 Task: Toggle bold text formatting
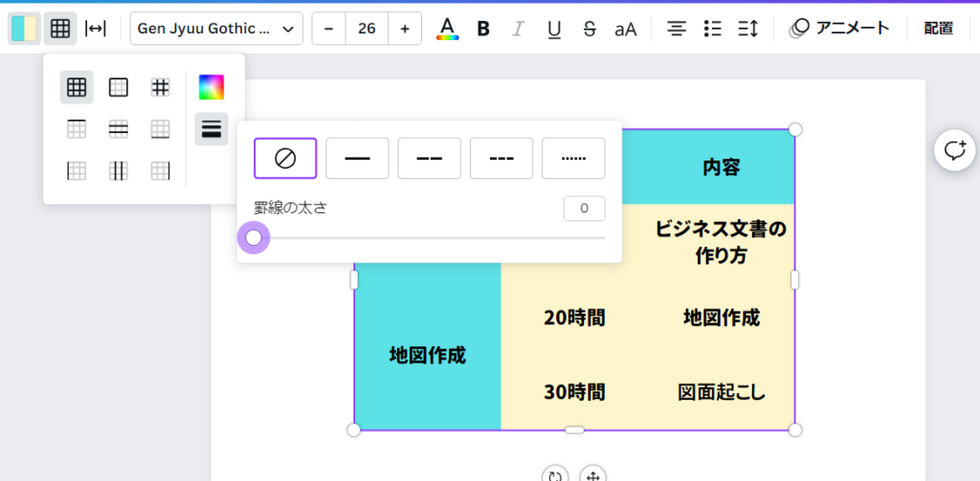[483, 29]
